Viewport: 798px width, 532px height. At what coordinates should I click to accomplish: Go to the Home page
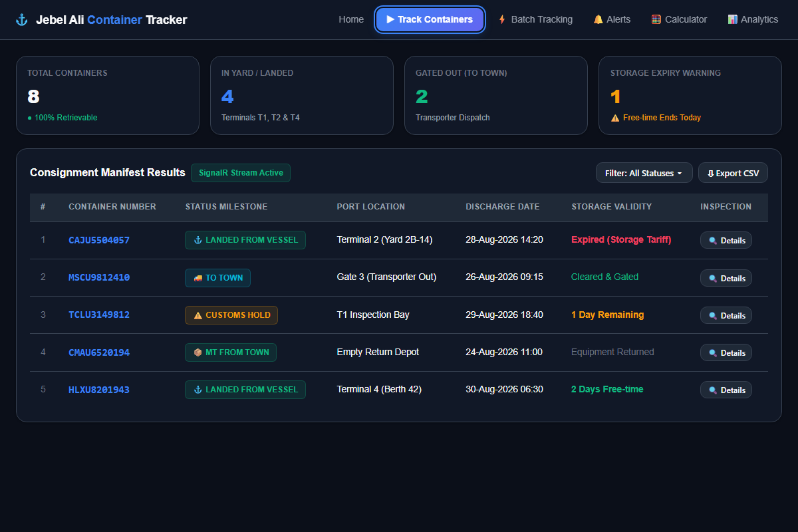(x=351, y=19)
